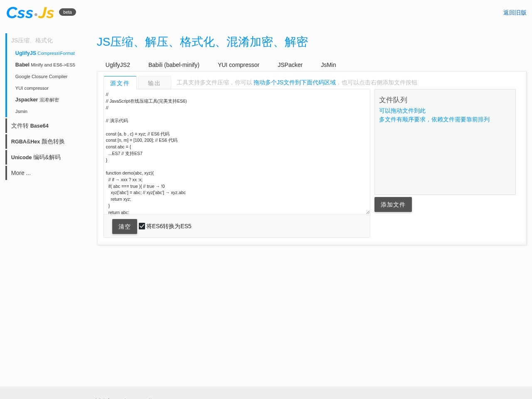Image resolution: width=532 pixels, height=399 pixels.
Task: Switch to the JSPacker tab
Action: point(290,65)
